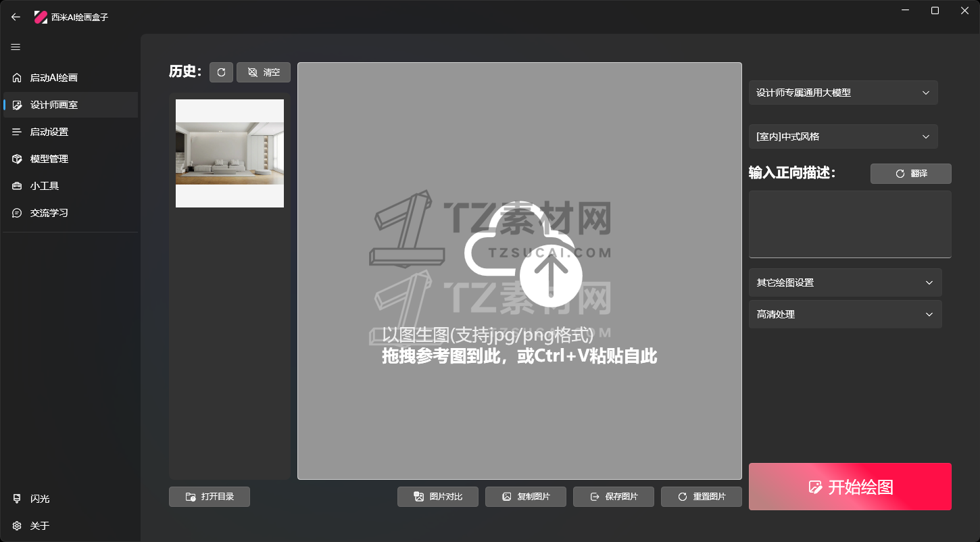Toggle the hamburger navigation menu

16,47
